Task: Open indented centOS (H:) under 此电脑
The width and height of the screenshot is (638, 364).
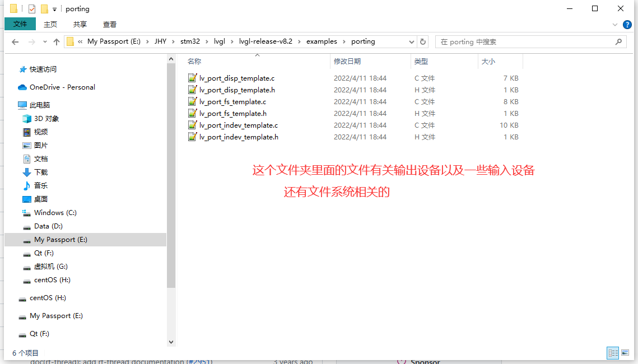Action: pos(52,280)
